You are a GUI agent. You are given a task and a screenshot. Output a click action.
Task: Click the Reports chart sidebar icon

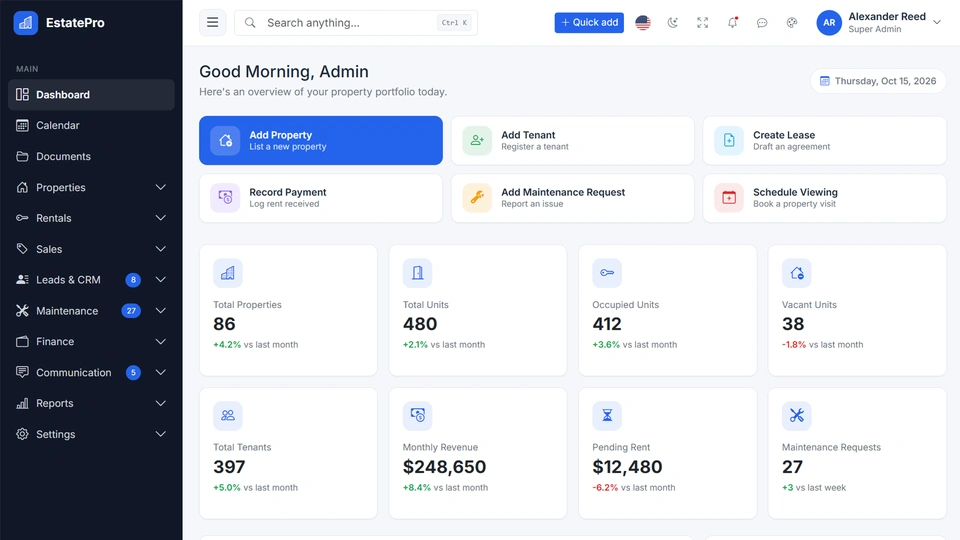[x=22, y=403]
